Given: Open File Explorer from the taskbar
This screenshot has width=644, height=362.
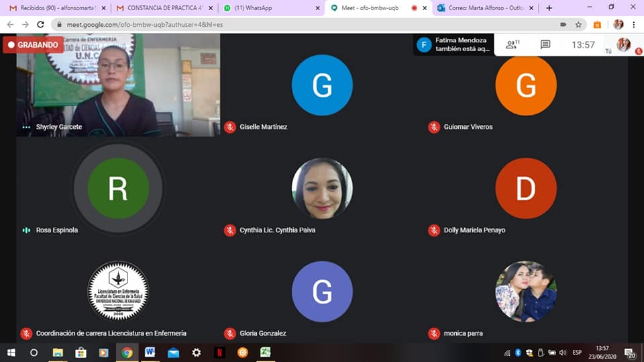Looking at the screenshot, I should coord(58,353).
